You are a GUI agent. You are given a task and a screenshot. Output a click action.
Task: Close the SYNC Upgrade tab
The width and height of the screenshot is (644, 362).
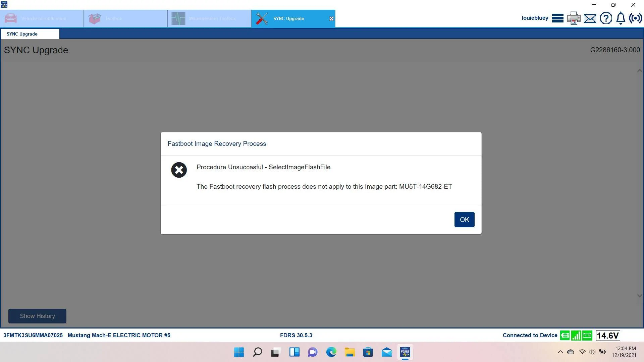coord(331,19)
